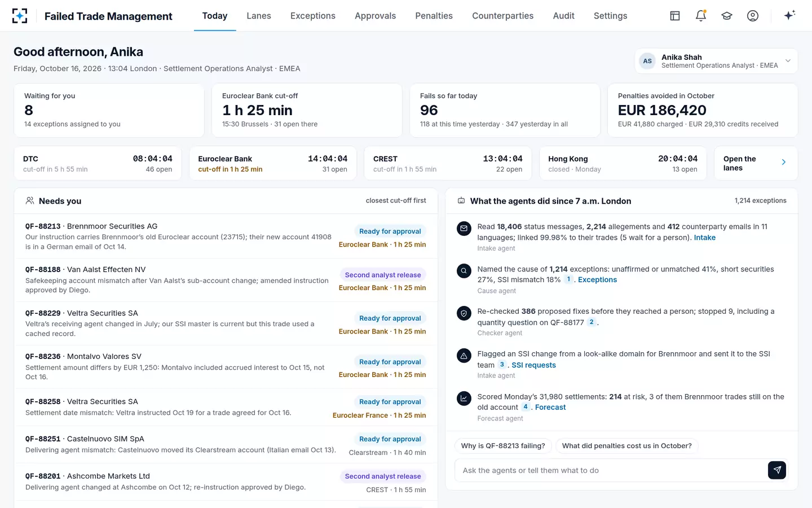This screenshot has width=812, height=508.
Task: Open the user account circle icon
Action: click(753, 16)
